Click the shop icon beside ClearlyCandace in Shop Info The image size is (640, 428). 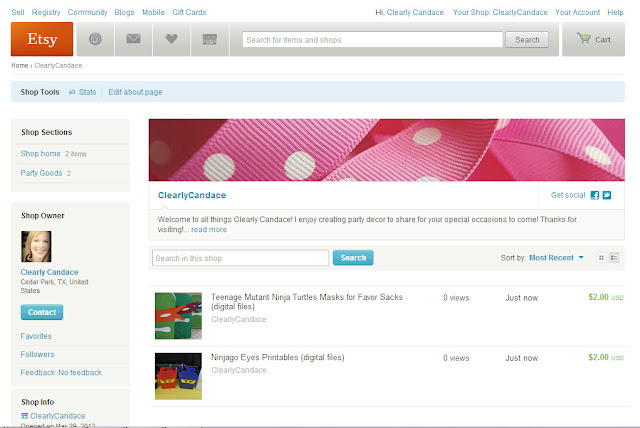24,416
